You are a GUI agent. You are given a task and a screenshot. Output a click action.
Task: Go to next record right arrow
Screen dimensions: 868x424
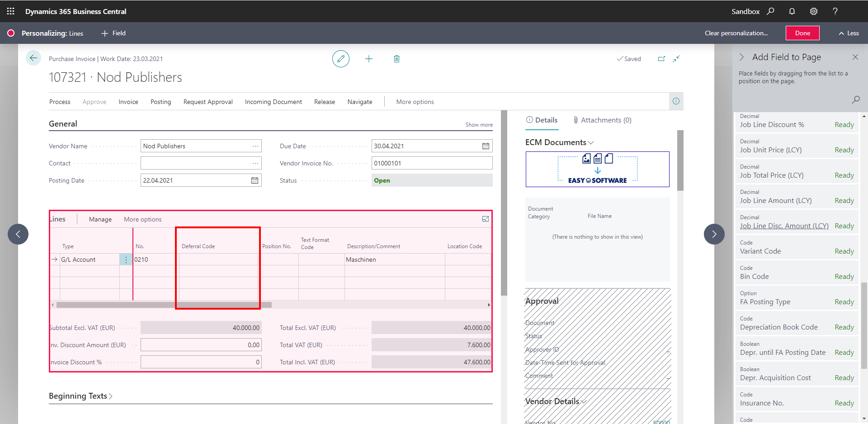(x=714, y=234)
